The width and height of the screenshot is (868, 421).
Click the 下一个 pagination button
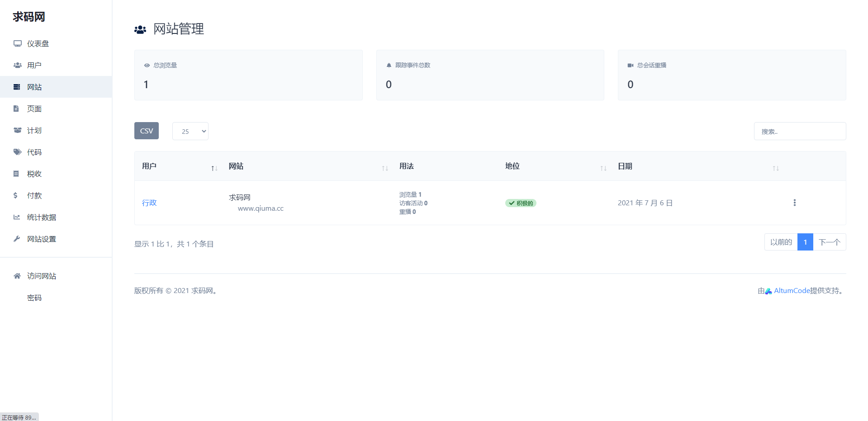tap(830, 242)
